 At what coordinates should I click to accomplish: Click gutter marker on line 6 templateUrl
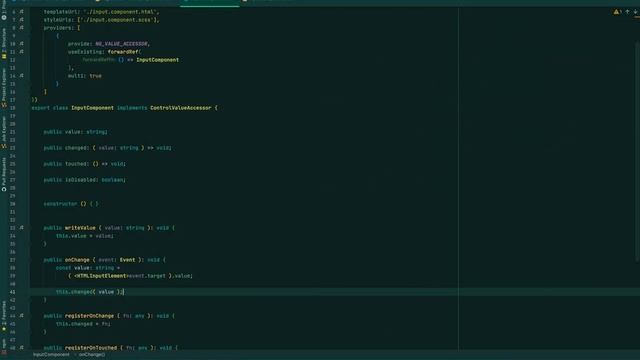click(22, 12)
